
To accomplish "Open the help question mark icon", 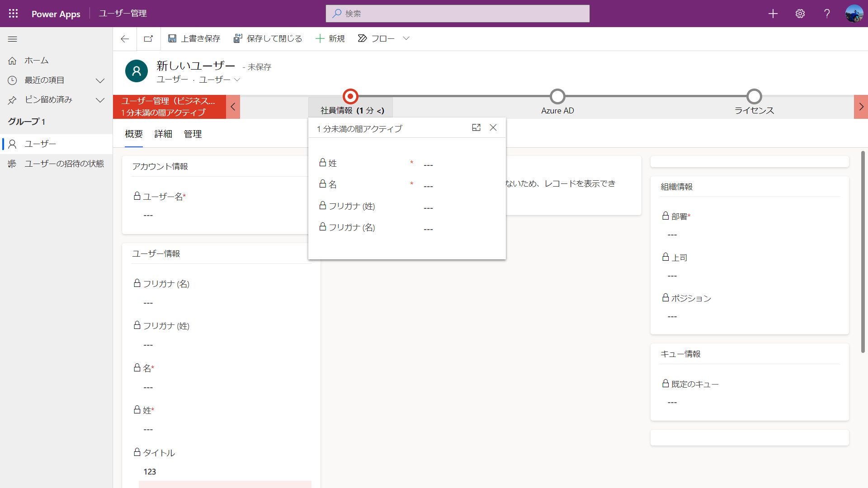I will [827, 14].
